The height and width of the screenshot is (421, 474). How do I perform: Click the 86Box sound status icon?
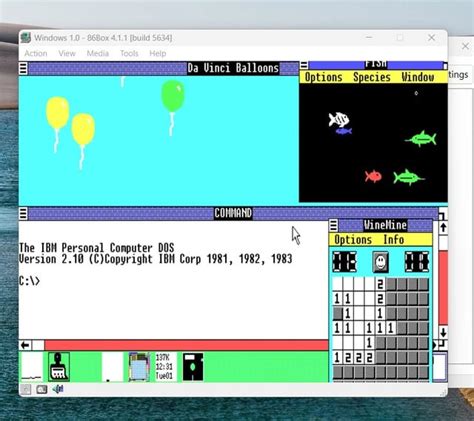[58, 389]
